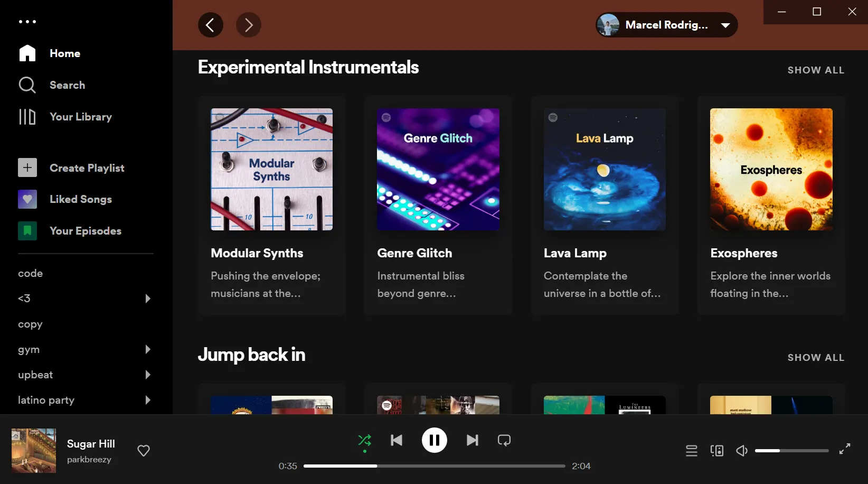Open the Lava Lamp playlist cover
This screenshot has width=868, height=484.
[605, 169]
